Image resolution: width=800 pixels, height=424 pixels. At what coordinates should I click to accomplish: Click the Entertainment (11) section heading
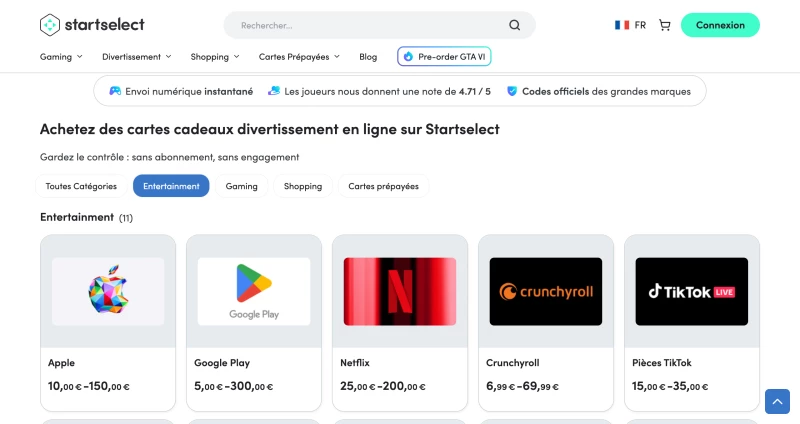[86, 217]
